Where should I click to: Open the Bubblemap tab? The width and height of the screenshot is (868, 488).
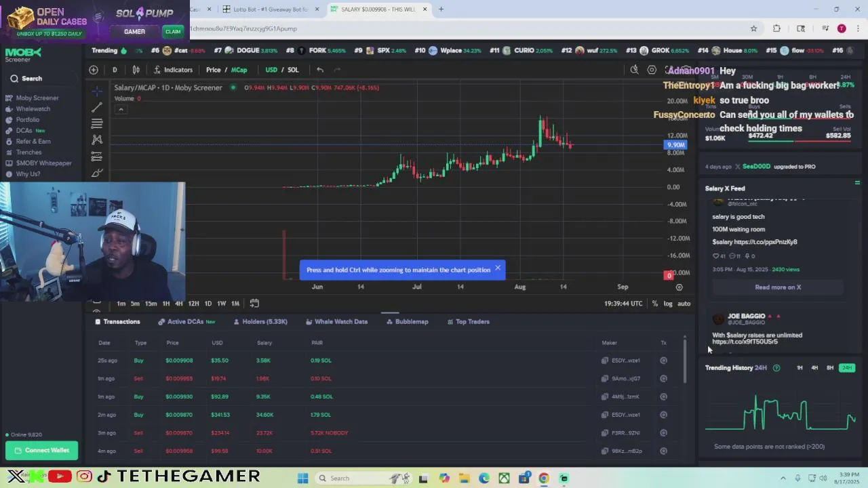point(408,322)
